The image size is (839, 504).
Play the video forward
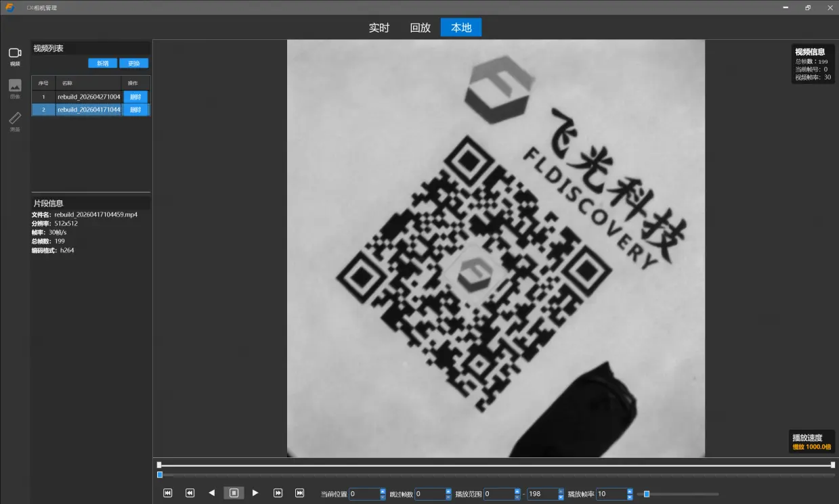pyautogui.click(x=255, y=493)
